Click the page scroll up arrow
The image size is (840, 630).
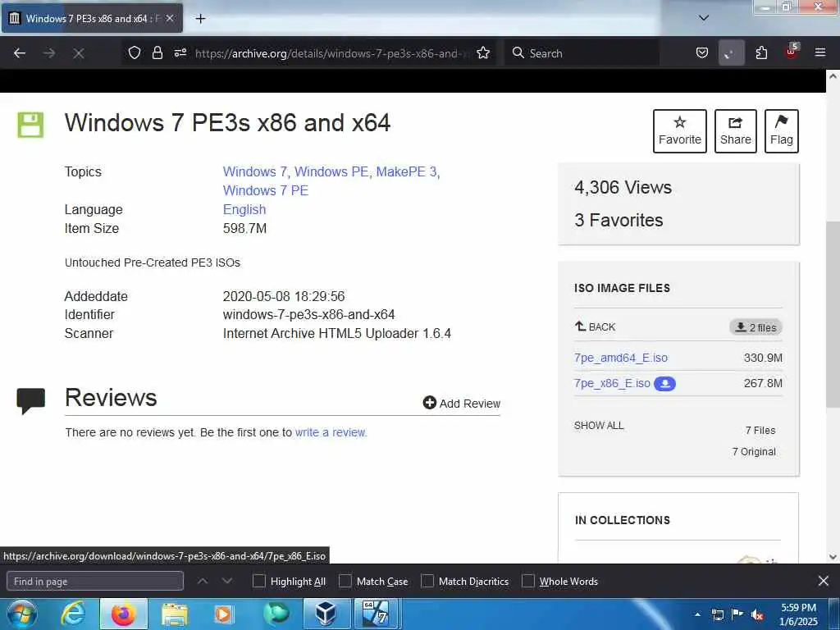(833, 76)
